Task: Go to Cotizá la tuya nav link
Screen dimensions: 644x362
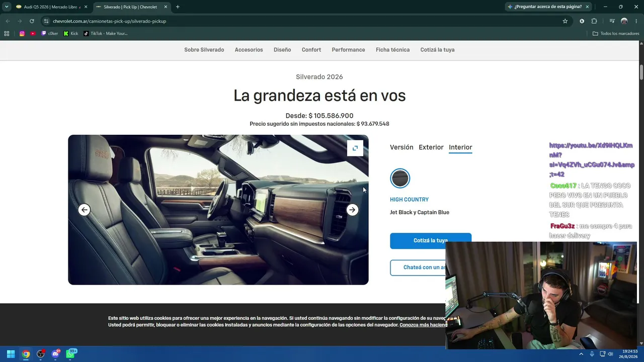Action: click(x=437, y=50)
